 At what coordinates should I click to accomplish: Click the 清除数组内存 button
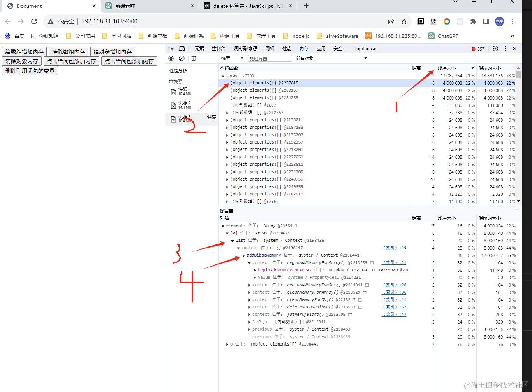68,52
